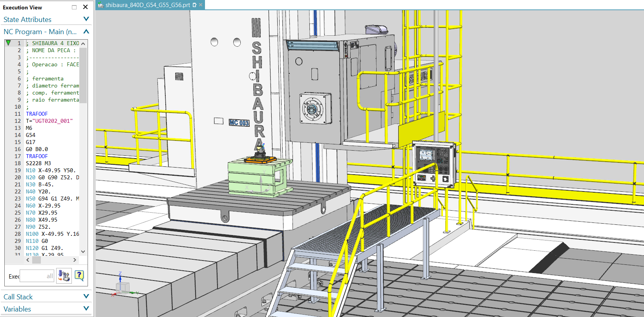Collapse the NC Program - Main section
Image resolution: width=644 pixels, height=317 pixels.
(86, 31)
